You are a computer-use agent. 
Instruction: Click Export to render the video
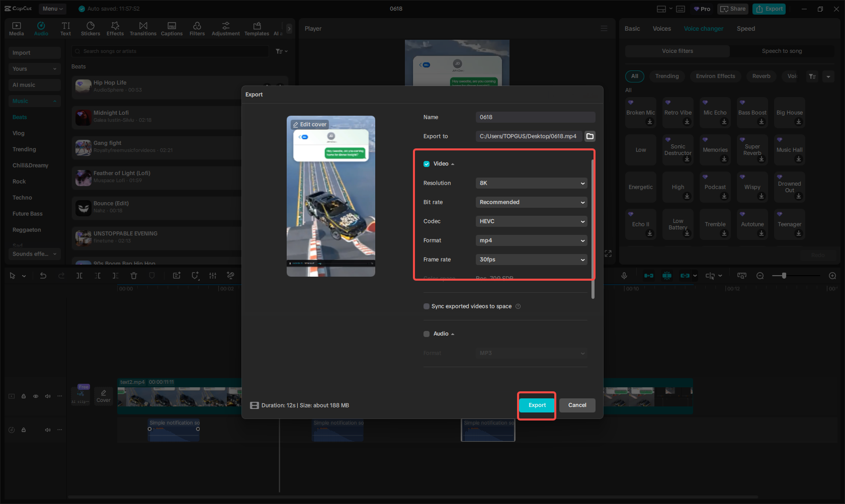coord(536,405)
